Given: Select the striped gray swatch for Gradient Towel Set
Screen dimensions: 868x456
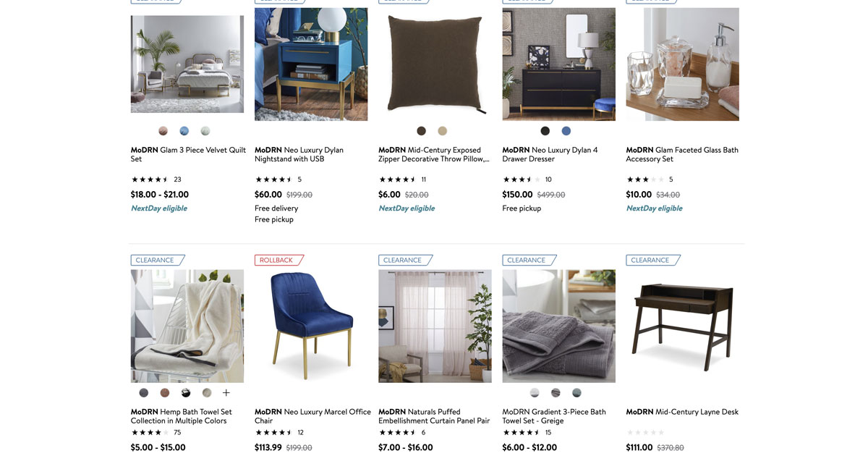Looking at the screenshot, I should (x=556, y=393).
